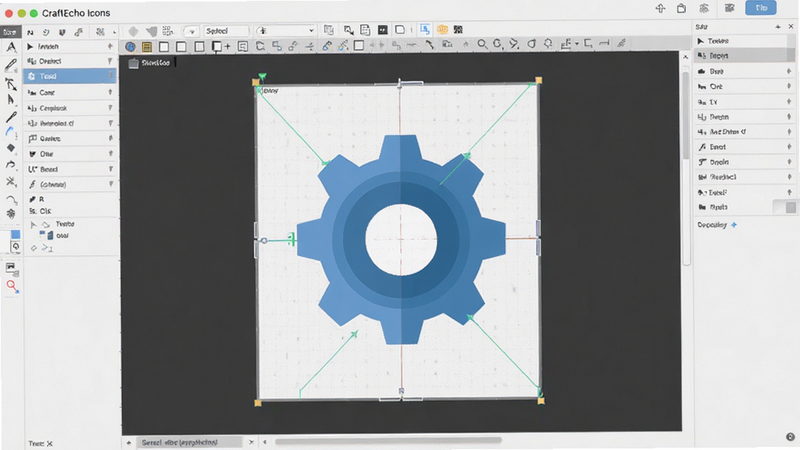Click the grey diamond icon in top toolbar
800x450 pixels.
coord(133,31)
